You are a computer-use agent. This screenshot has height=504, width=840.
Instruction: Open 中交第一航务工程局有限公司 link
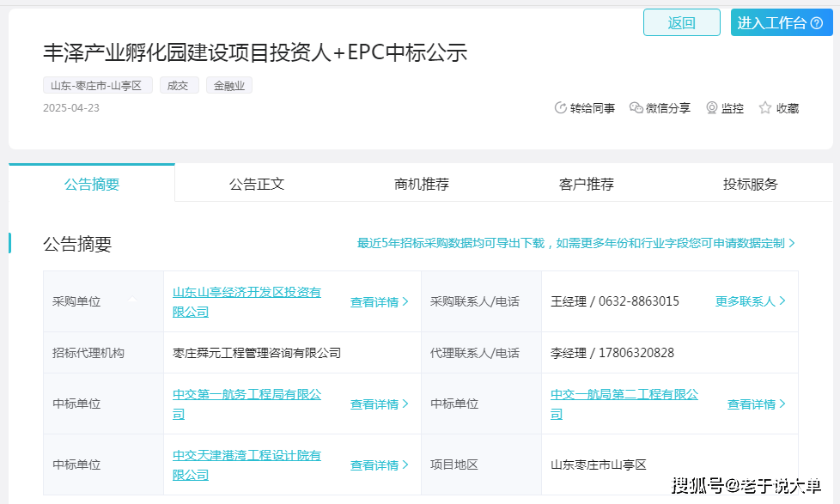coord(247,404)
